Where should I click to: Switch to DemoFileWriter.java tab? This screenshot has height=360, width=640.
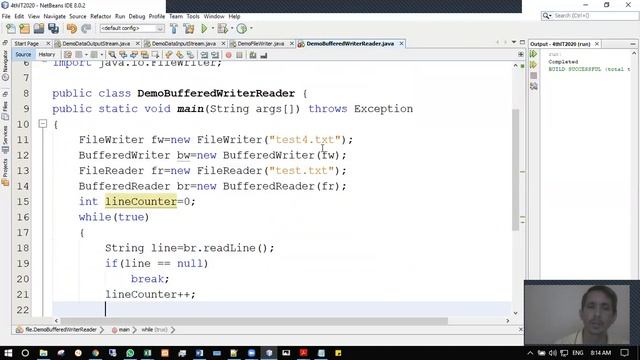pyautogui.click(x=260, y=44)
